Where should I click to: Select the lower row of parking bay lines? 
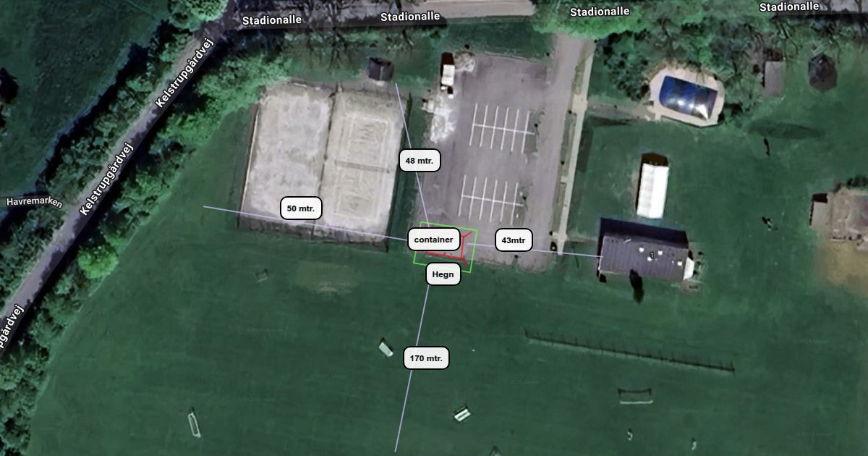[x=490, y=198]
